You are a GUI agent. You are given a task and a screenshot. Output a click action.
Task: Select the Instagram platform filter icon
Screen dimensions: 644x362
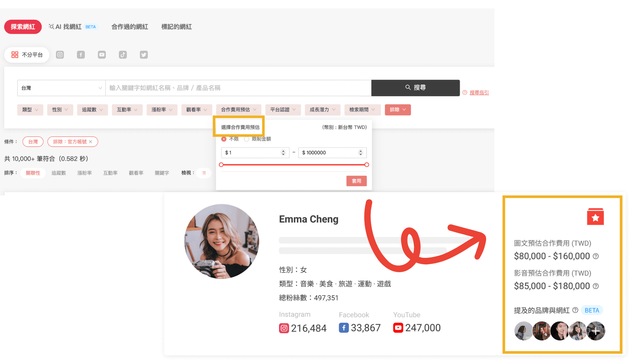pos(60,55)
